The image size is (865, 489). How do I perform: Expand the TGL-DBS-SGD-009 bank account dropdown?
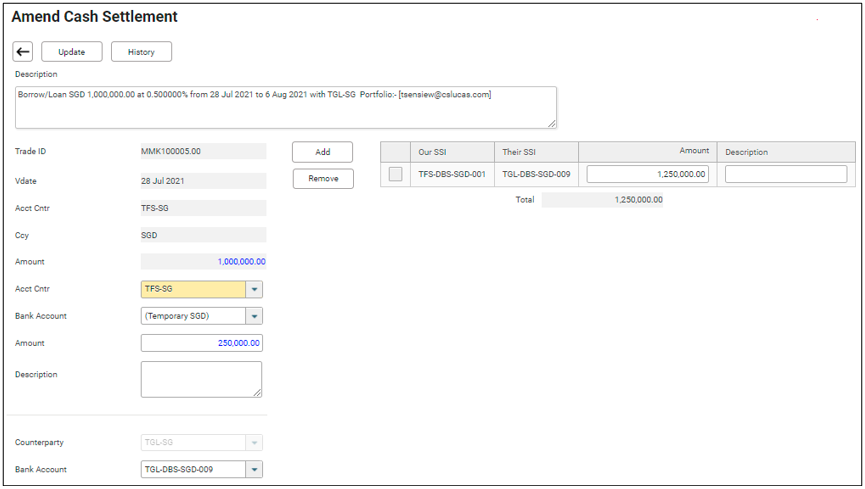click(254, 469)
